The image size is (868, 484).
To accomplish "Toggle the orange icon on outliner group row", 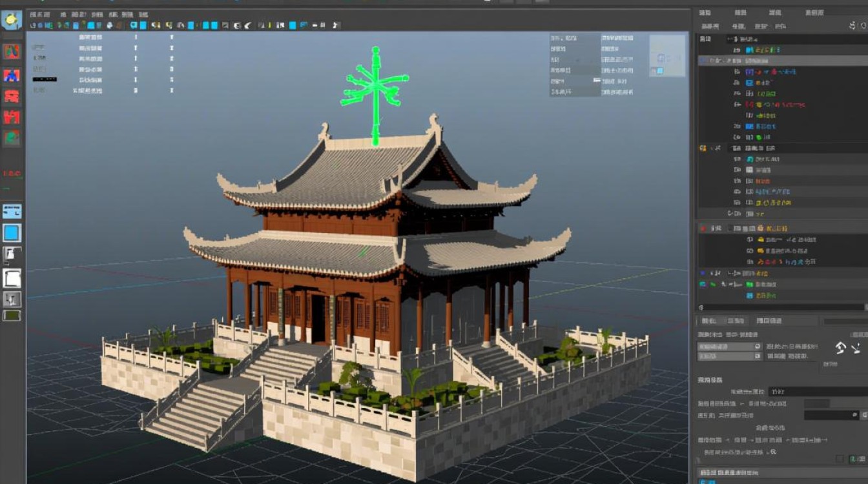I will pyautogui.click(x=703, y=148).
